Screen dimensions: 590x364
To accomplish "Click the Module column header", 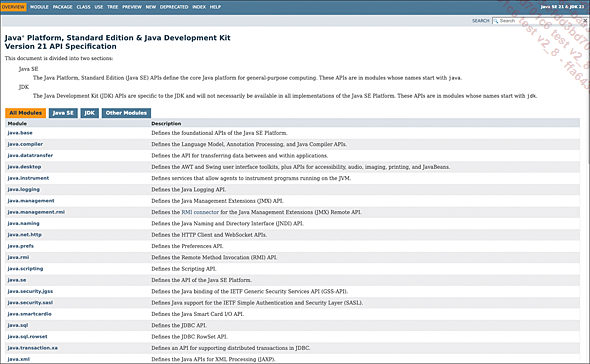I will (17, 123).
